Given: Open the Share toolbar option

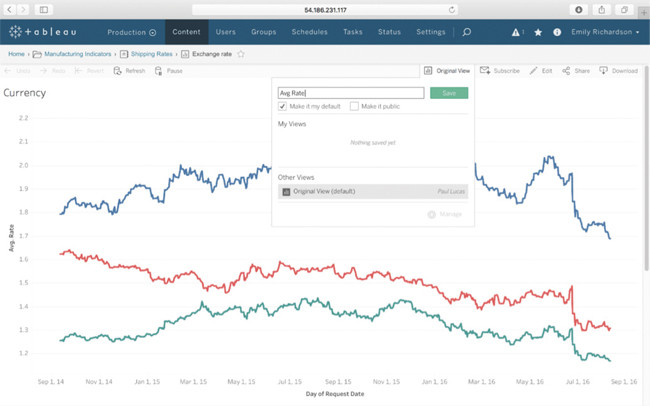Looking at the screenshot, I should [576, 71].
